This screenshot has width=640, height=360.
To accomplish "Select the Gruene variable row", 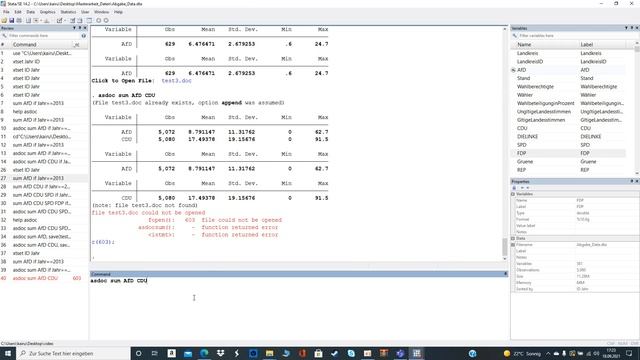I will click(x=568, y=162).
